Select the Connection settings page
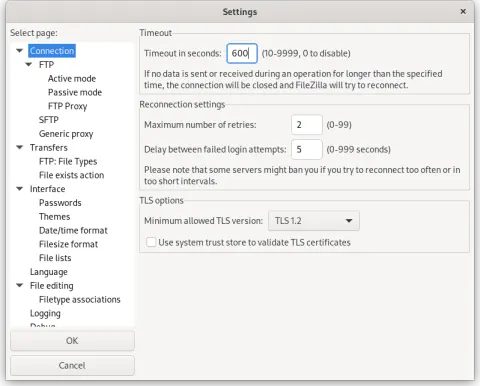Image resolution: width=480 pixels, height=386 pixels. coord(52,51)
